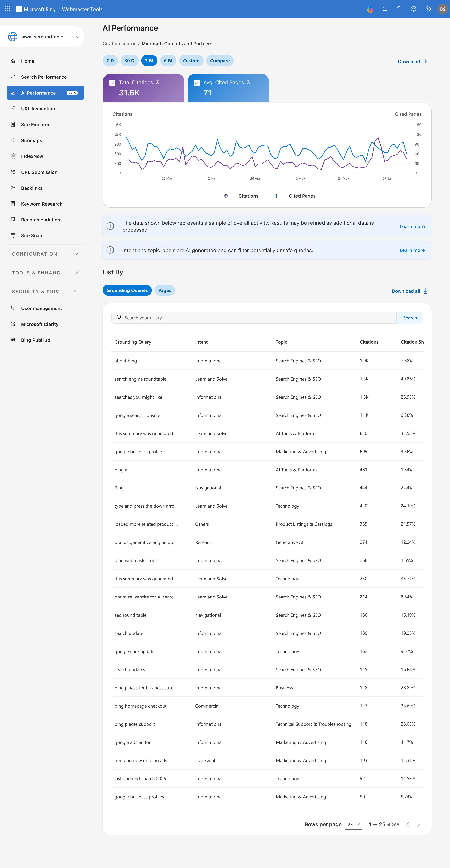Click the Microsoft Bing logo

[x=35, y=9]
